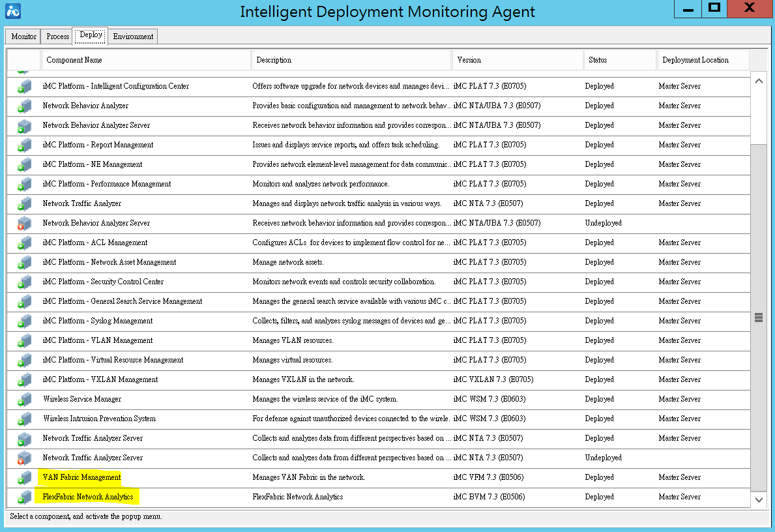Select Wireless Service Manager component

(x=82, y=399)
